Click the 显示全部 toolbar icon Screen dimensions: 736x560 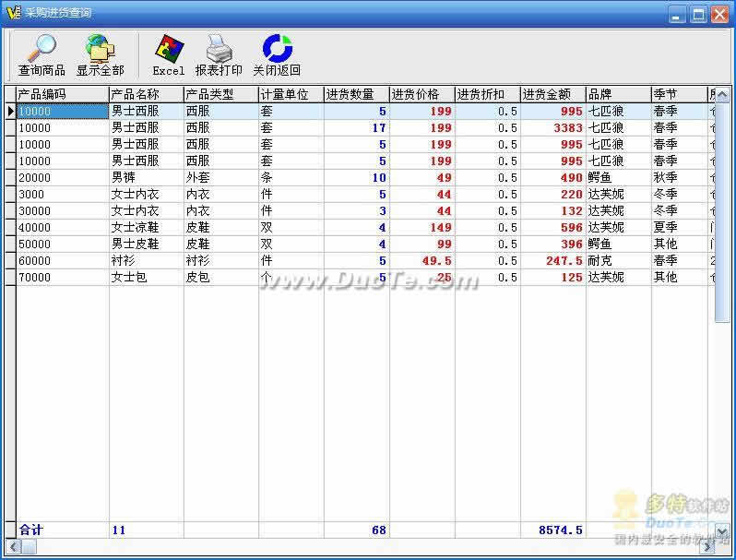pyautogui.click(x=100, y=48)
